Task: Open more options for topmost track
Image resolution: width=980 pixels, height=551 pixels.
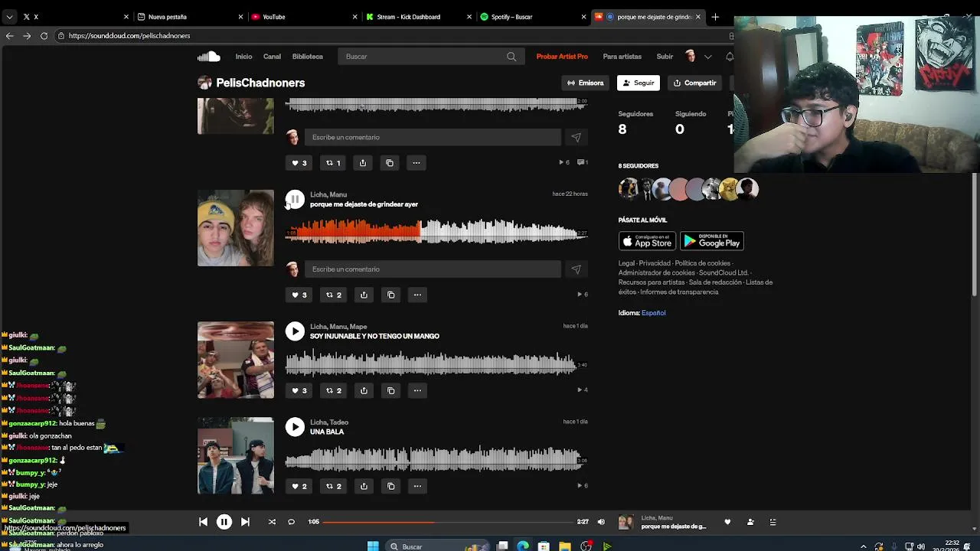Action: click(x=416, y=162)
